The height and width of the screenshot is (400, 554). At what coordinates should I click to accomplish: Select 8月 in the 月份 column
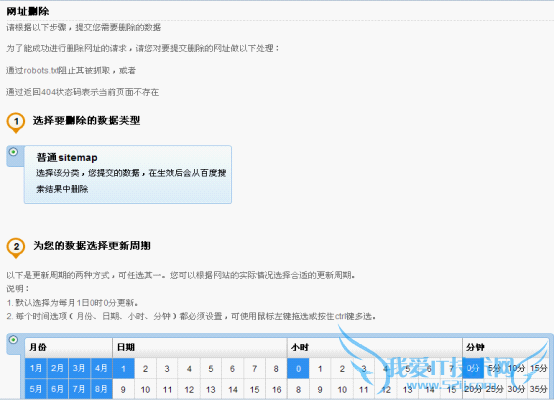[101, 389]
